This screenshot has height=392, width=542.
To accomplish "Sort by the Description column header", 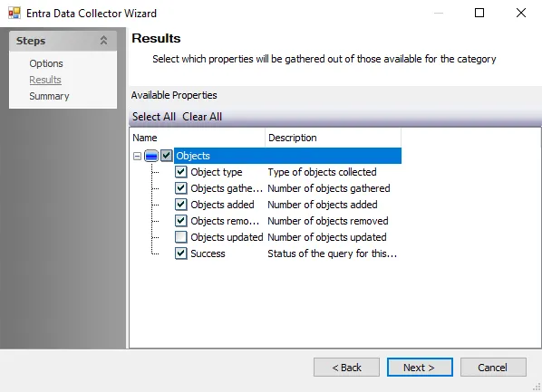I will pyautogui.click(x=333, y=138).
